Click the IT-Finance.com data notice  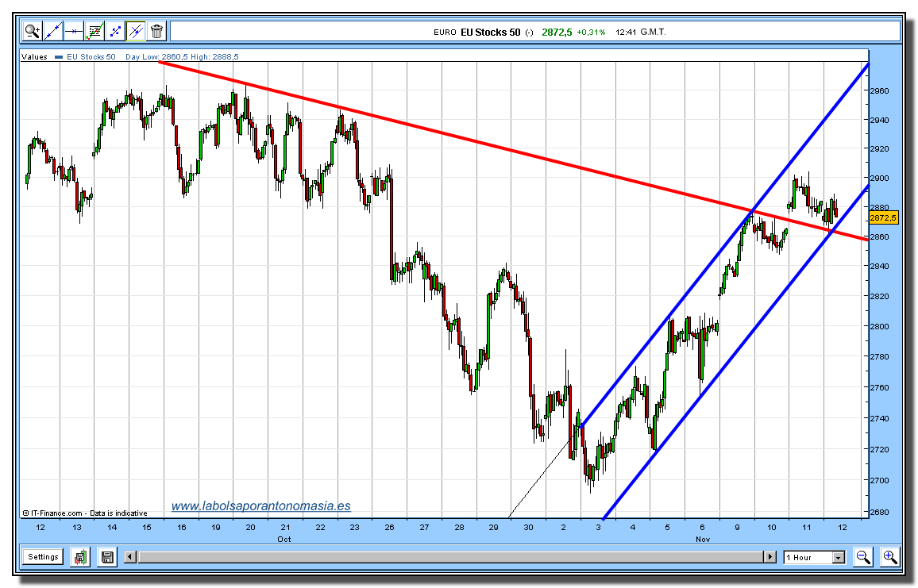pos(85,513)
